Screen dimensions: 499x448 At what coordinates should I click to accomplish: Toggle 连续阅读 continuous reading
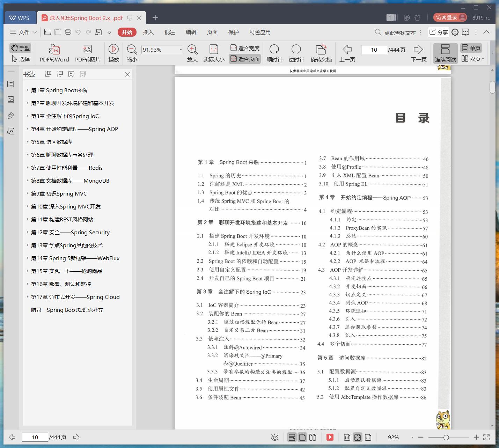point(445,53)
